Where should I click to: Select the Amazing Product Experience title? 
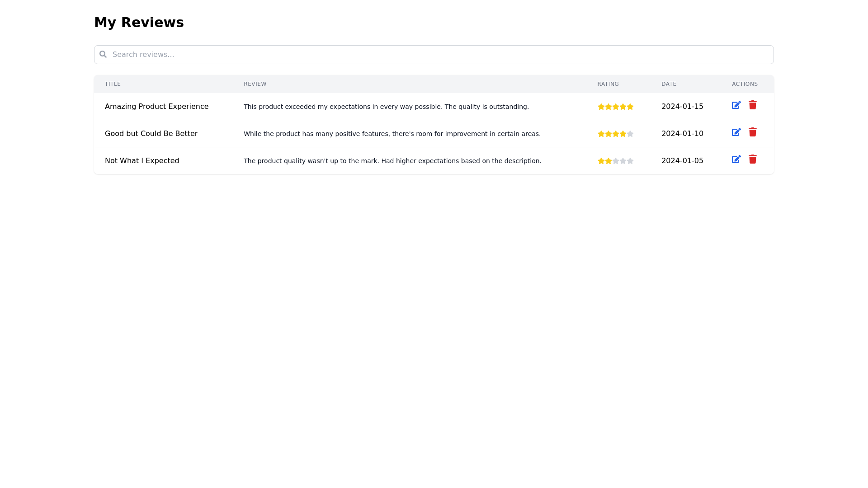[x=156, y=107]
